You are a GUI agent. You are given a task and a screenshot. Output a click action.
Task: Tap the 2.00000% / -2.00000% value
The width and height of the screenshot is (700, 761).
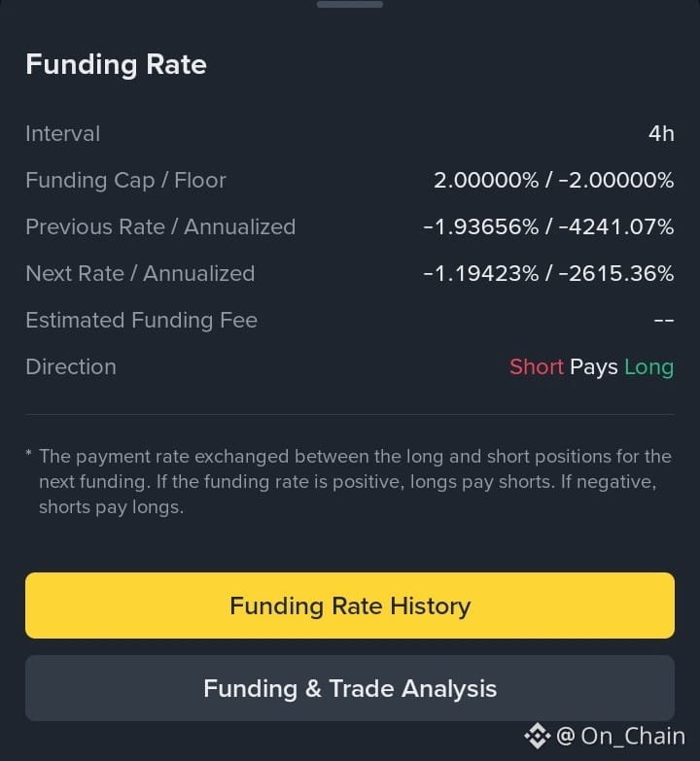(x=553, y=181)
